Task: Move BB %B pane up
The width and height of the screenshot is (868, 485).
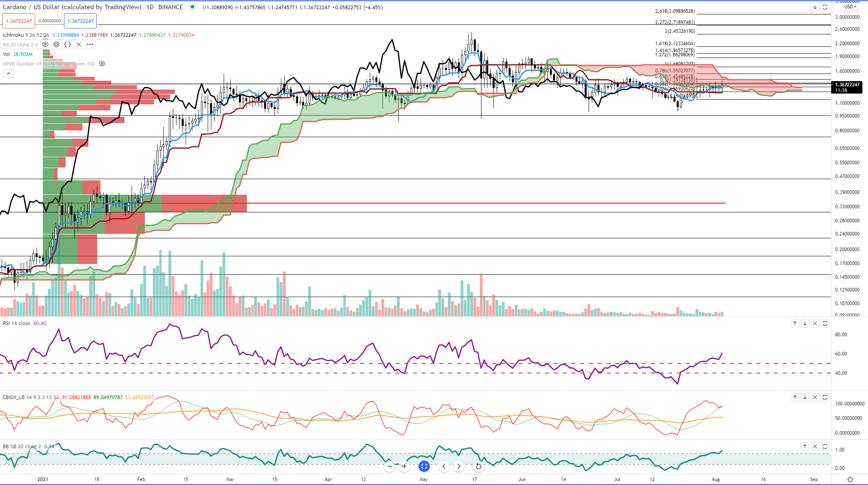Action: point(805,446)
